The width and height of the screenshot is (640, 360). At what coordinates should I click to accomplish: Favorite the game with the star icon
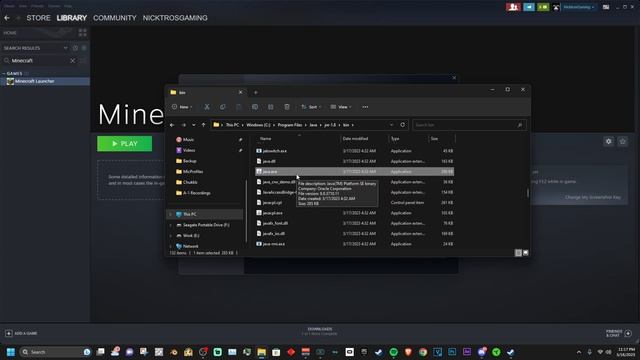[622, 141]
